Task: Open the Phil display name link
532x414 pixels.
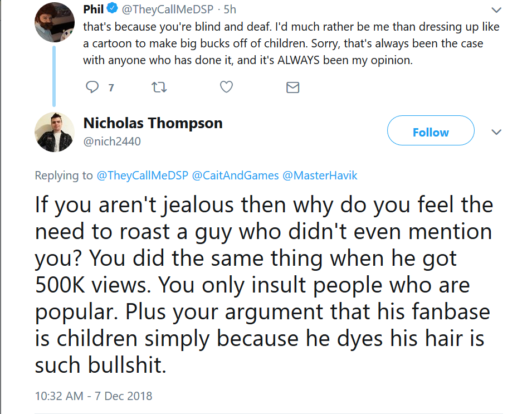Action: click(93, 9)
